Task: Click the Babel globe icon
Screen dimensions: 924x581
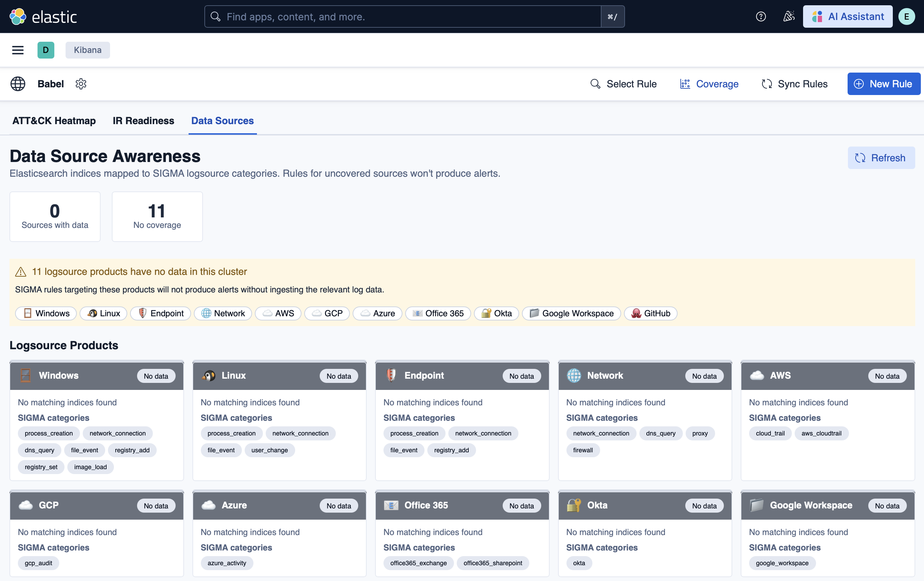Action: (18, 84)
